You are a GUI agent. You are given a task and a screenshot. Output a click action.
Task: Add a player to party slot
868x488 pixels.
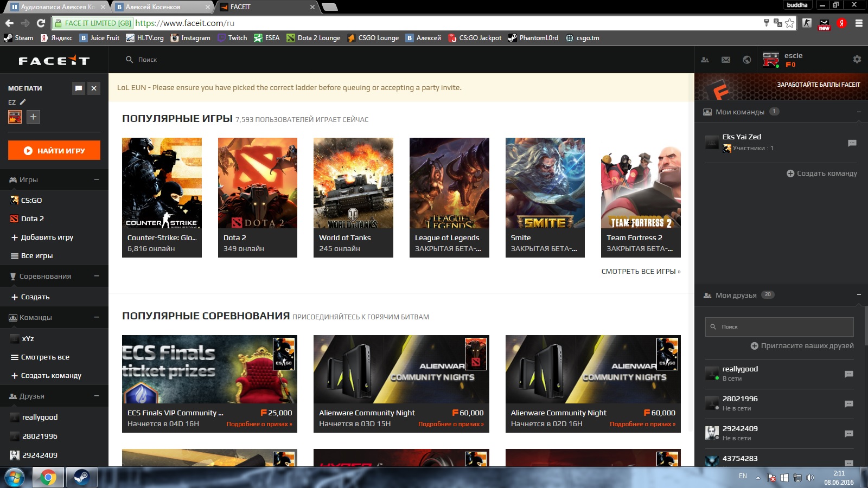[x=33, y=117]
